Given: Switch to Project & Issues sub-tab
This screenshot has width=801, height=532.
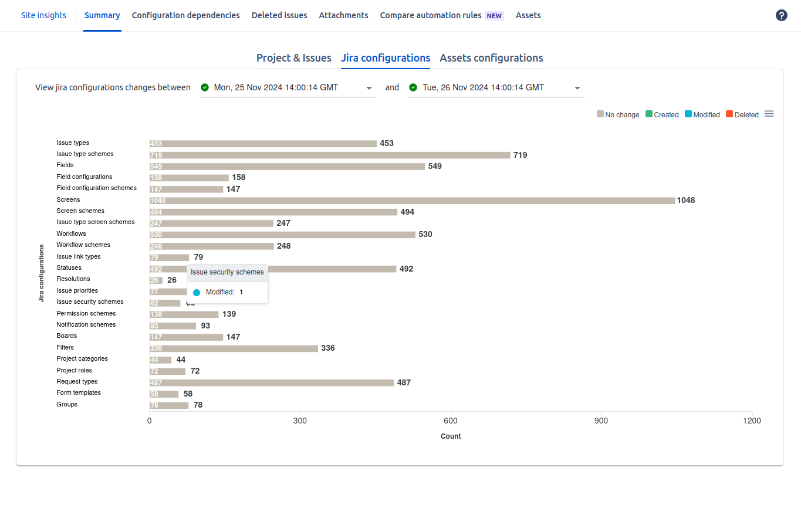Looking at the screenshot, I should (294, 58).
